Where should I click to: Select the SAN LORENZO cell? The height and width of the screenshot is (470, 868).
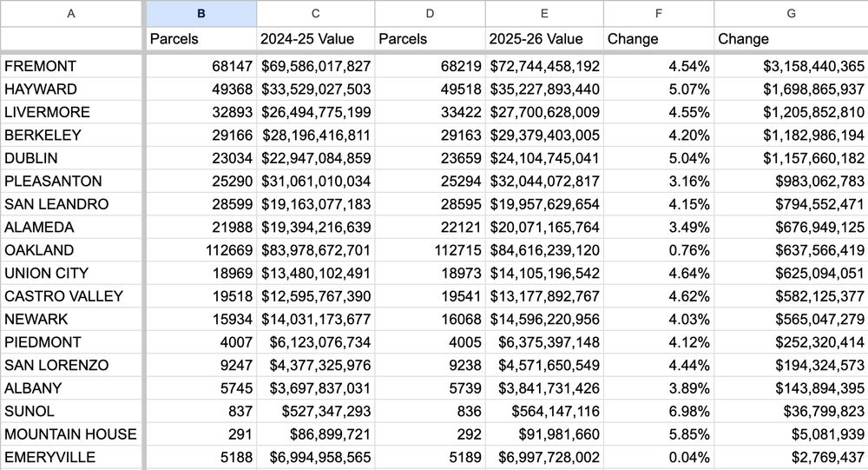click(71, 365)
